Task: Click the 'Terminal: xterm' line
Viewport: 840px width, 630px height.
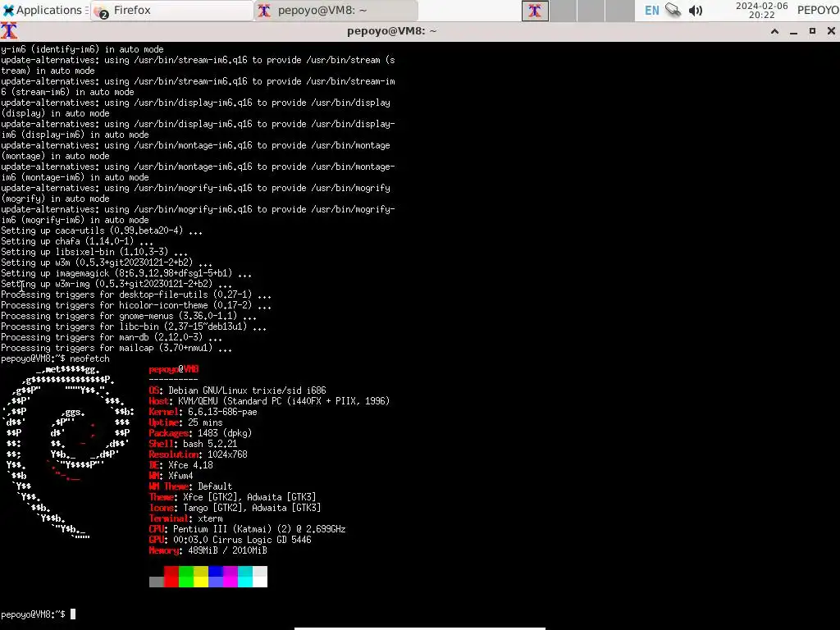Action: click(186, 519)
